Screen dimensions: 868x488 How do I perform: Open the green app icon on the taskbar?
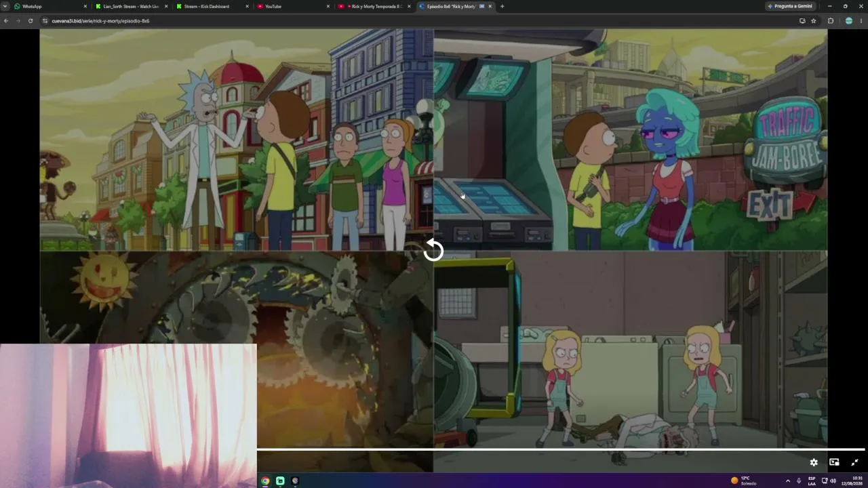tap(280, 481)
